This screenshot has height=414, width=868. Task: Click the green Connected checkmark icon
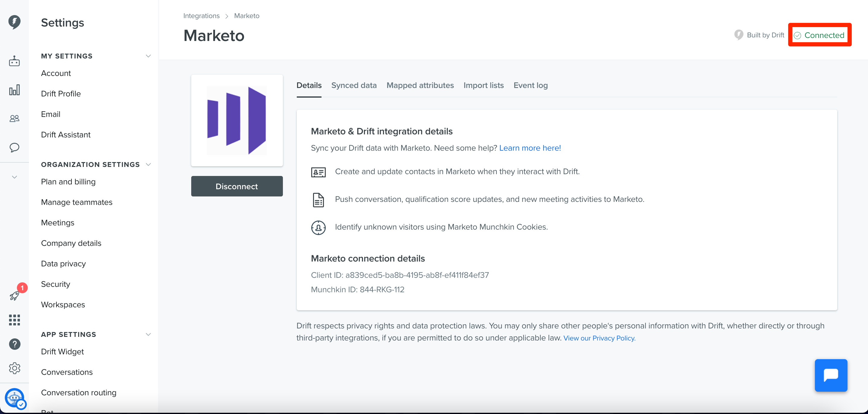pos(797,35)
